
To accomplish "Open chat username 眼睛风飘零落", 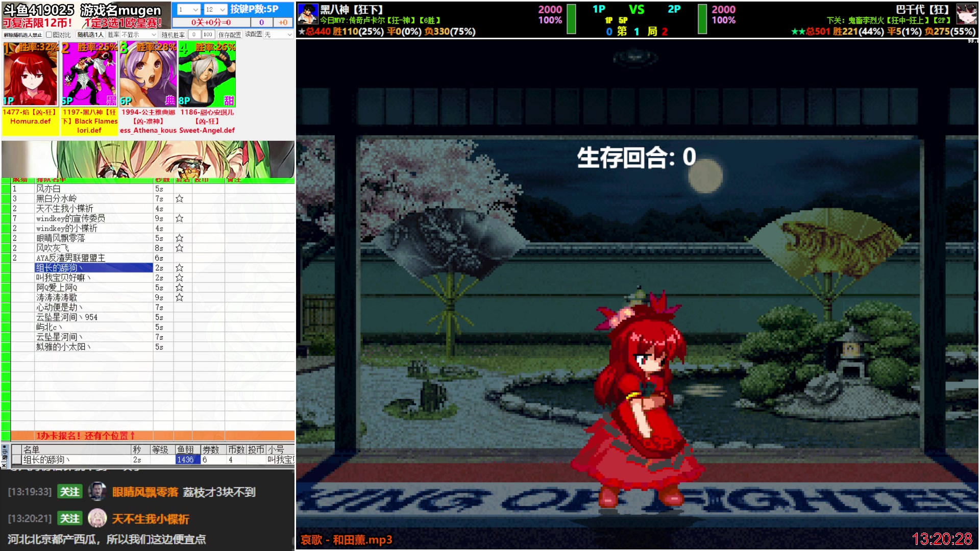I will 145,492.
